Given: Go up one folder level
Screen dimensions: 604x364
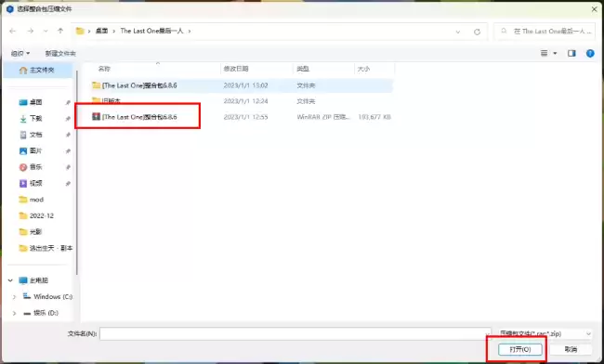Looking at the screenshot, I should (x=60, y=32).
